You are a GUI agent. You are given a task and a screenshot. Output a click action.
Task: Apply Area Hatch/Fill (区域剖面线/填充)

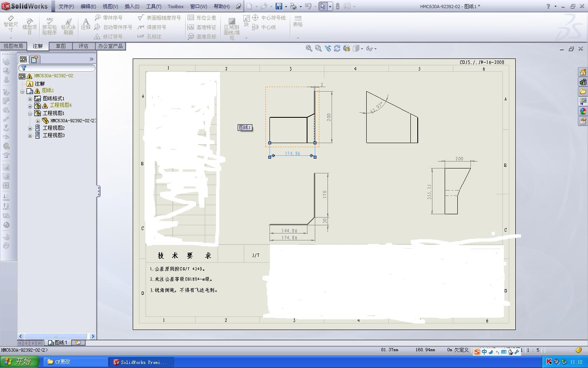[232, 29]
